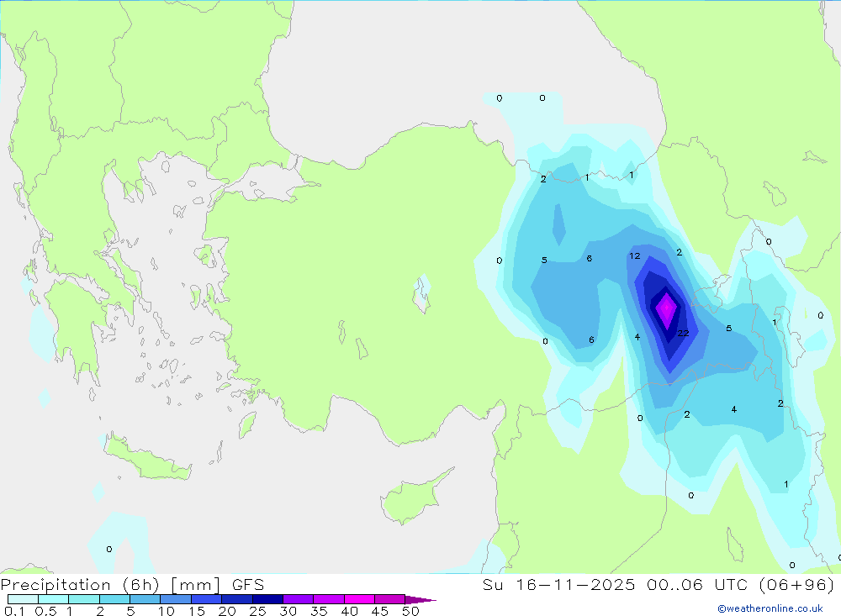
Task: Click the legend label "35"
Action: click(319, 611)
